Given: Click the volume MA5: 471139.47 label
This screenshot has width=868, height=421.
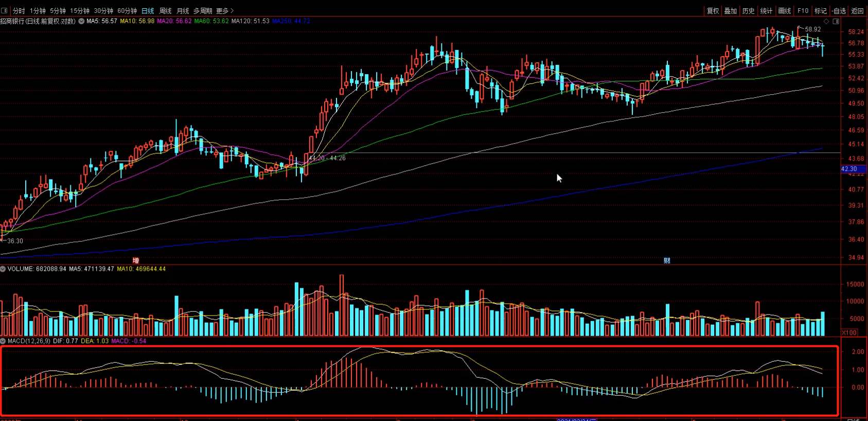Looking at the screenshot, I should coord(92,269).
